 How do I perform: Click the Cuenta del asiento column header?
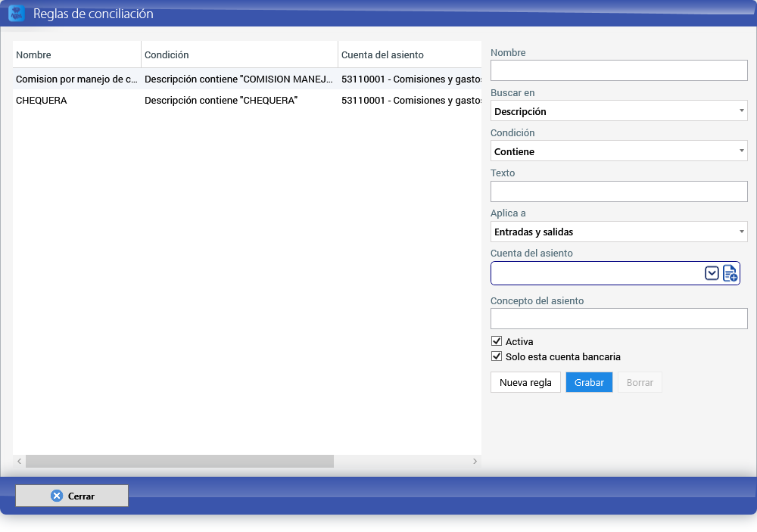410,54
